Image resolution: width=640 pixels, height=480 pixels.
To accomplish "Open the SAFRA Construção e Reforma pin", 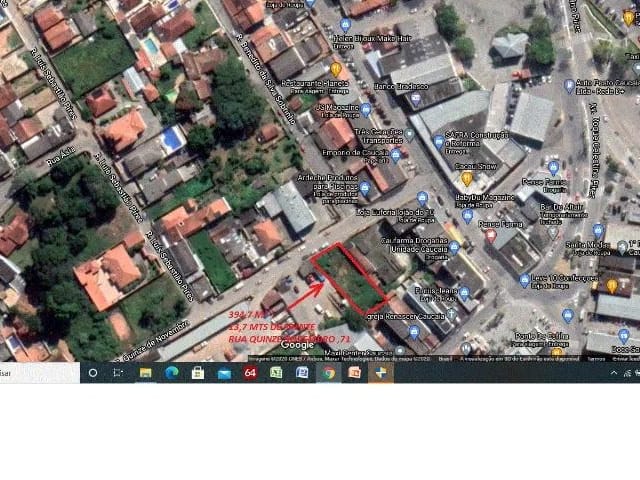I will [439, 142].
